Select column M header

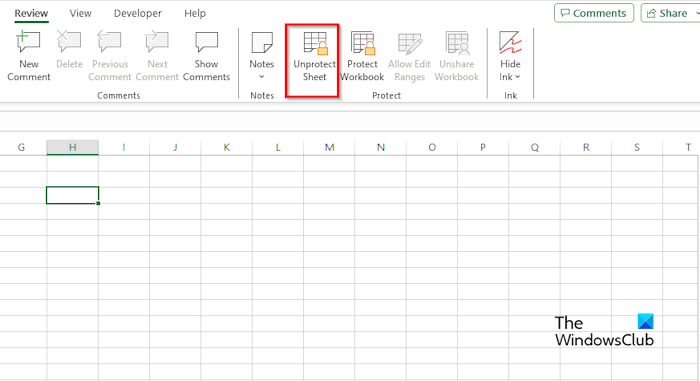tap(329, 147)
